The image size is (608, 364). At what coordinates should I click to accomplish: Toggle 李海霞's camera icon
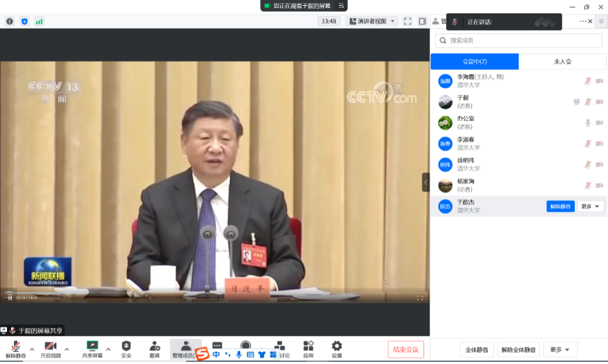(599, 81)
